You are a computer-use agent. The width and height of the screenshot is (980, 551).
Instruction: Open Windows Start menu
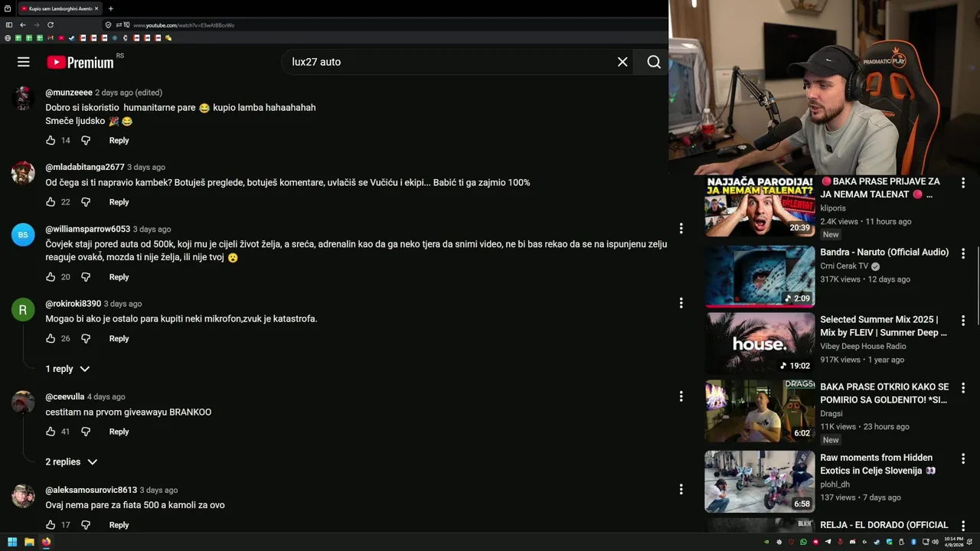[12, 542]
